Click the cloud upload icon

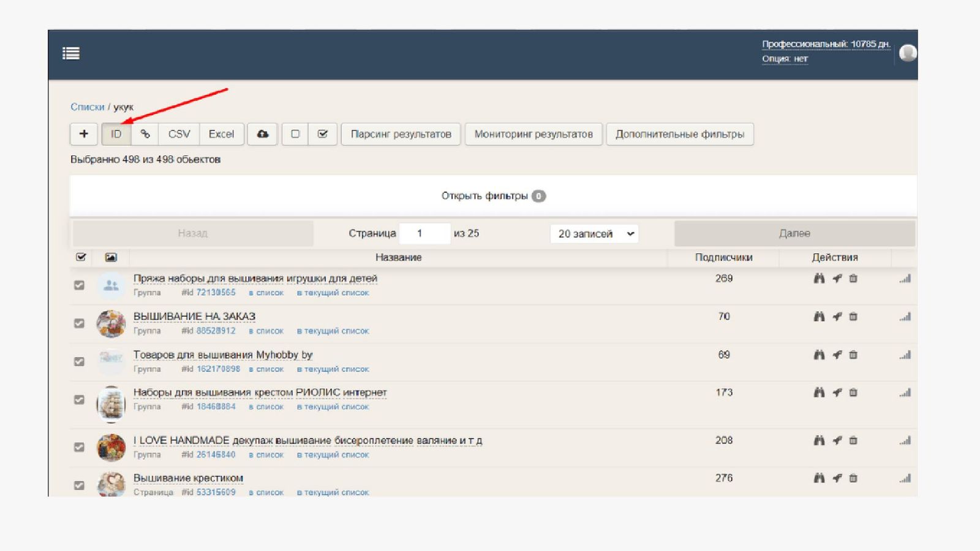tap(263, 134)
